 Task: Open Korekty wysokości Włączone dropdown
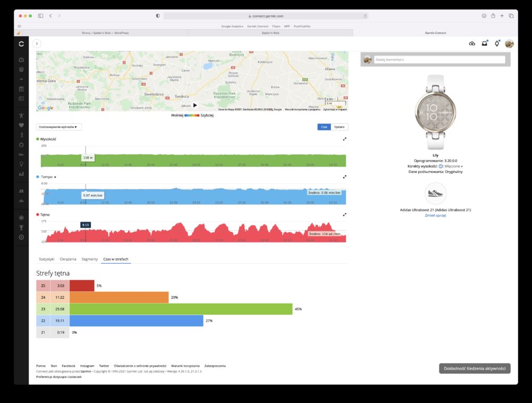(x=454, y=166)
